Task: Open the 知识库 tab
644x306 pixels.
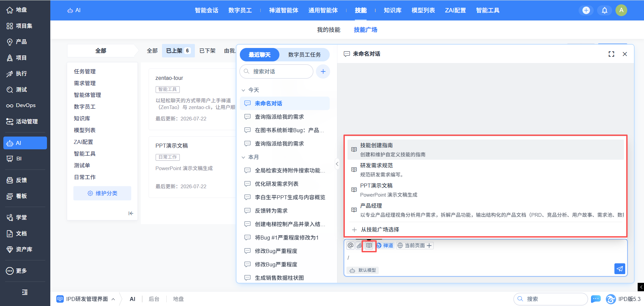Action: (393, 10)
